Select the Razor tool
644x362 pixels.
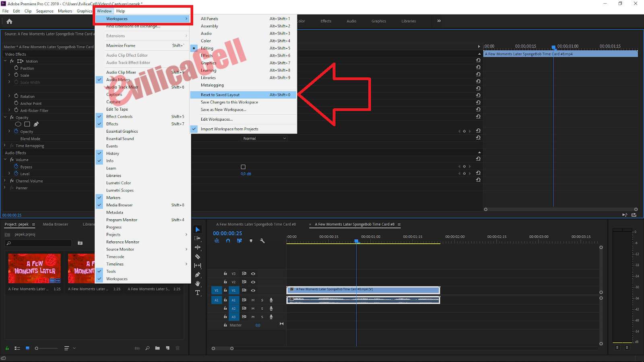tap(198, 256)
